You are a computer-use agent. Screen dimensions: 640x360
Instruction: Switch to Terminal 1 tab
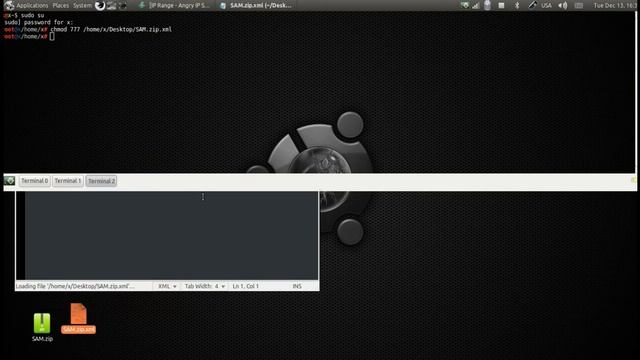coord(68,181)
